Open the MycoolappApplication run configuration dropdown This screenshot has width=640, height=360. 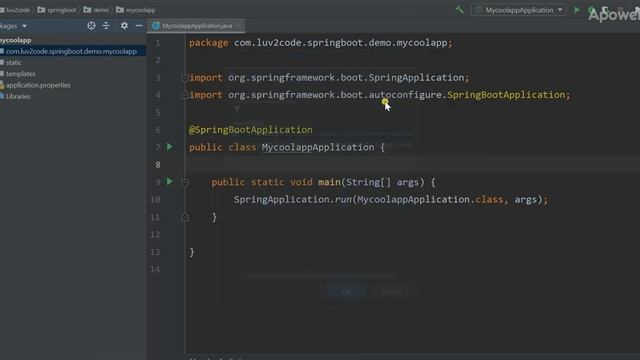[519, 10]
